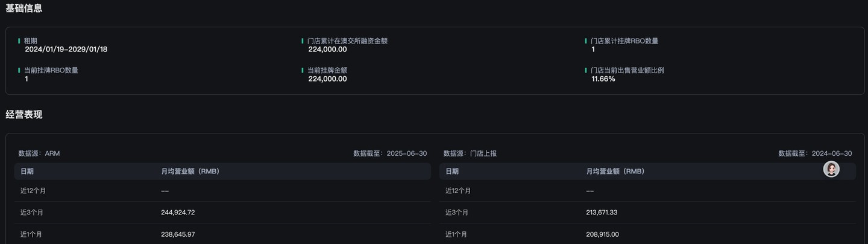This screenshot has width=868, height=244.
Task: Select the 近3个月 row in ARM table
Action: (x=222, y=213)
